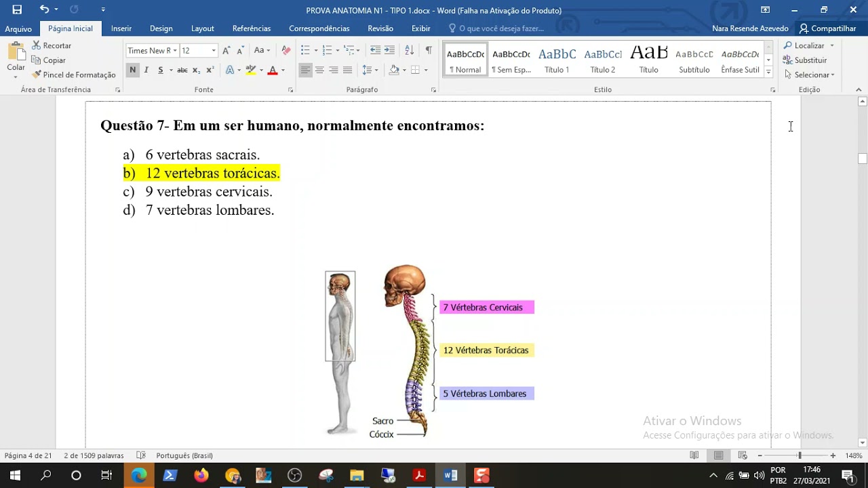This screenshot has width=868, height=488.
Task: Expand the styles gallery More arrow
Action: pyautogui.click(x=768, y=70)
